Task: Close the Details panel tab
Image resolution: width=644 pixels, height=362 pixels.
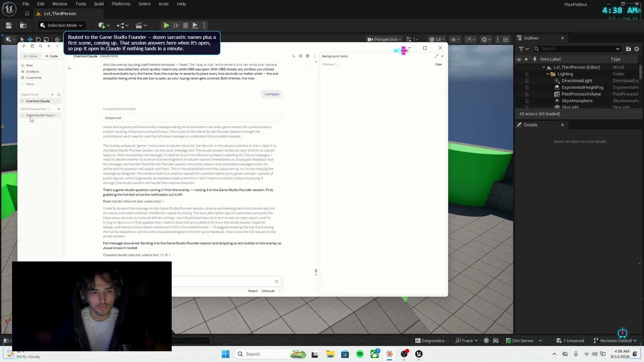Action: tap(562, 125)
